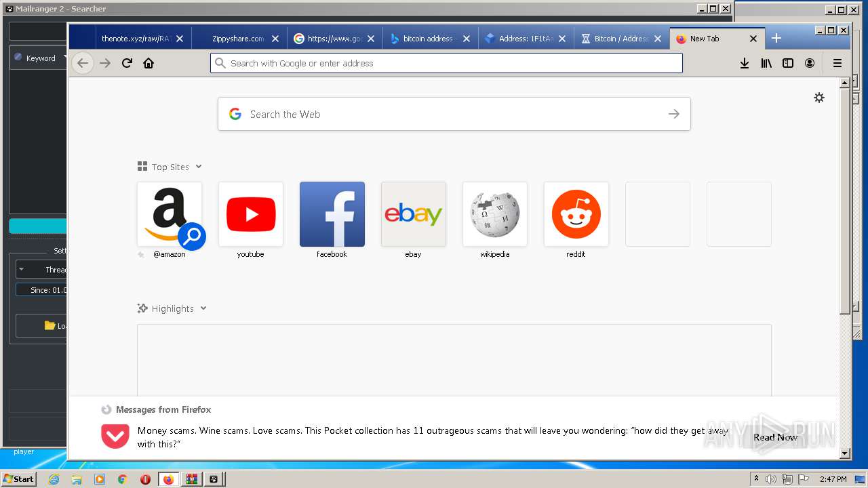The image size is (868, 488).
Task: Open the Amazon top site tile
Action: coord(170,214)
